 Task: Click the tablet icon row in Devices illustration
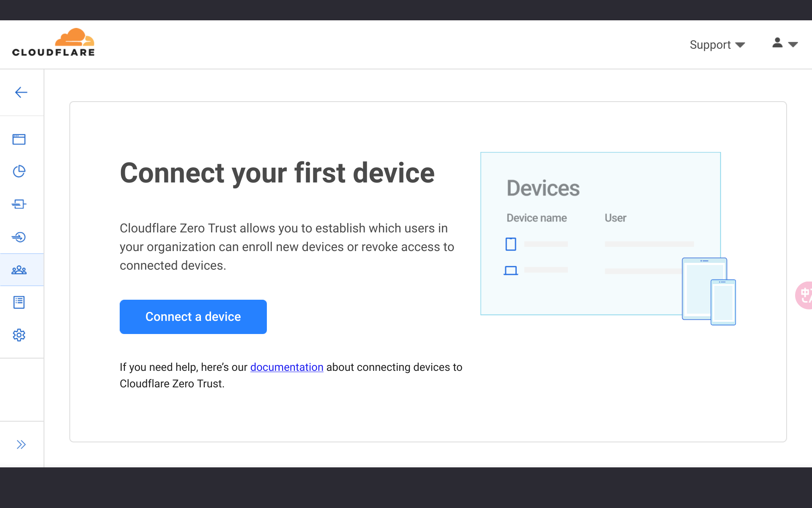tap(599, 244)
